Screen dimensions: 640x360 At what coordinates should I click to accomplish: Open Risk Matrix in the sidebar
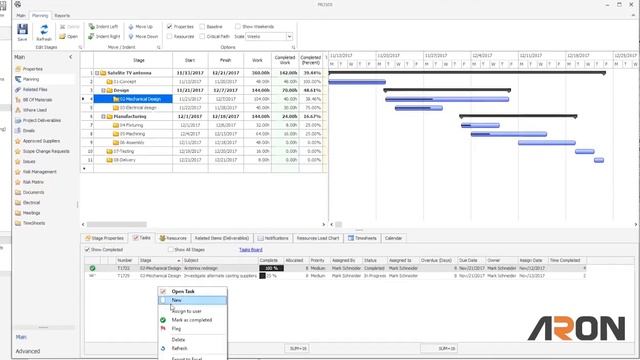click(x=33, y=182)
